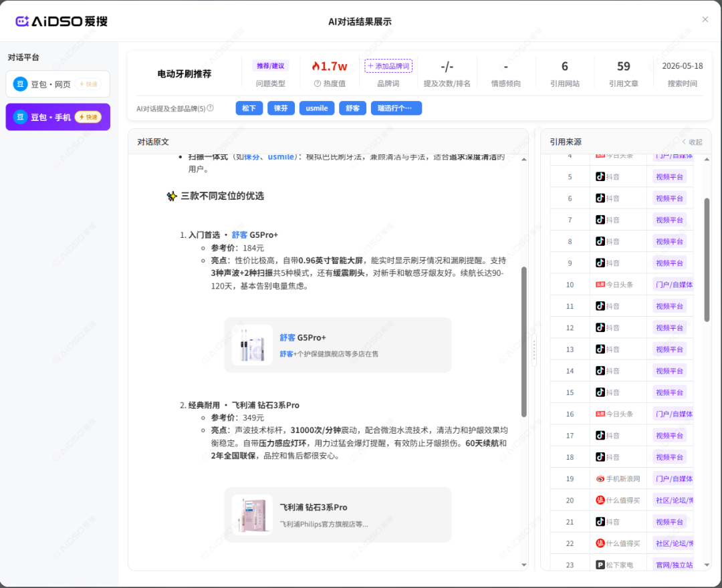The width and height of the screenshot is (722, 588).
Task: Click the red flame heat icon
Action: (x=316, y=66)
